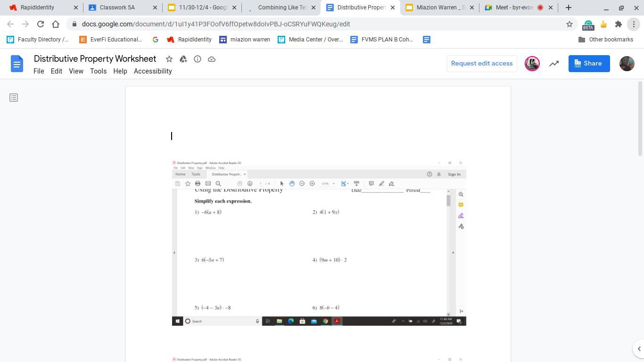
Task: Show the side panel arrow
Action: [639, 349]
